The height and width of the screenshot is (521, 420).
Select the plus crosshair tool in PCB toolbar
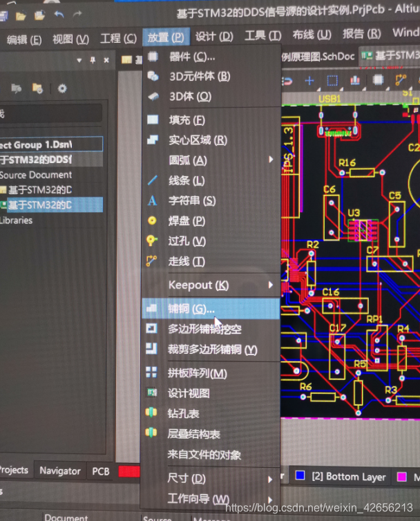[x=309, y=80]
